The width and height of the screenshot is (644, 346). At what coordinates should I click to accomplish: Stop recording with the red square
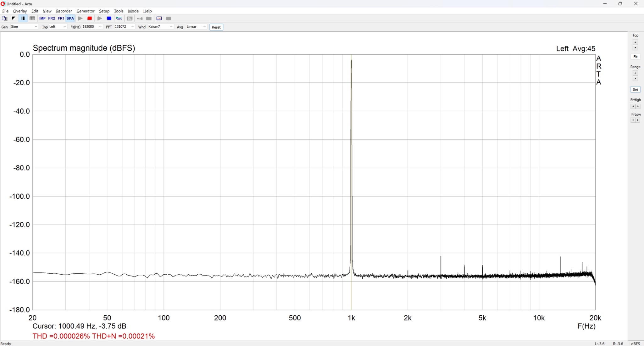[90, 19]
